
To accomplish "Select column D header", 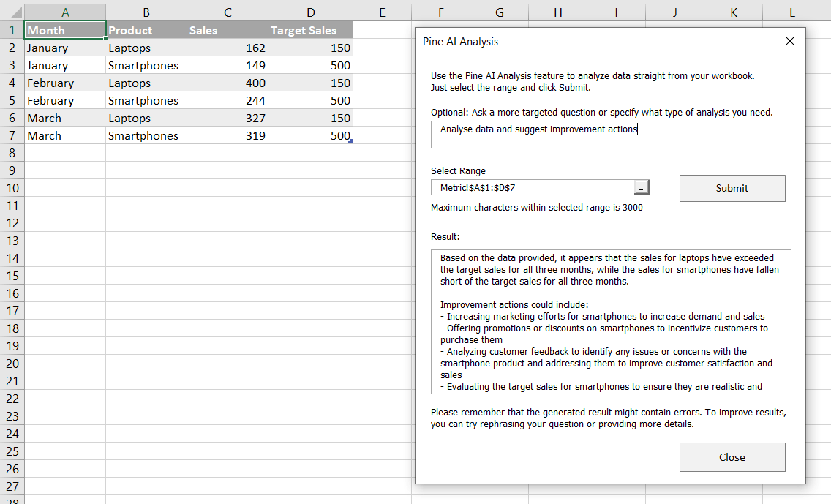I will [310, 12].
